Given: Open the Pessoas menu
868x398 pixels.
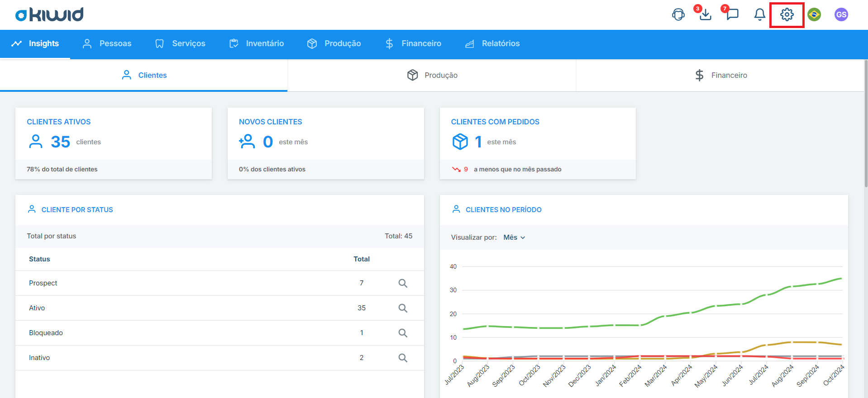Looking at the screenshot, I should [107, 43].
